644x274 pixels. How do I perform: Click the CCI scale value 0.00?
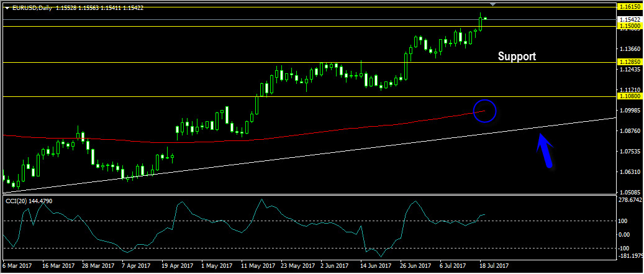625,235
